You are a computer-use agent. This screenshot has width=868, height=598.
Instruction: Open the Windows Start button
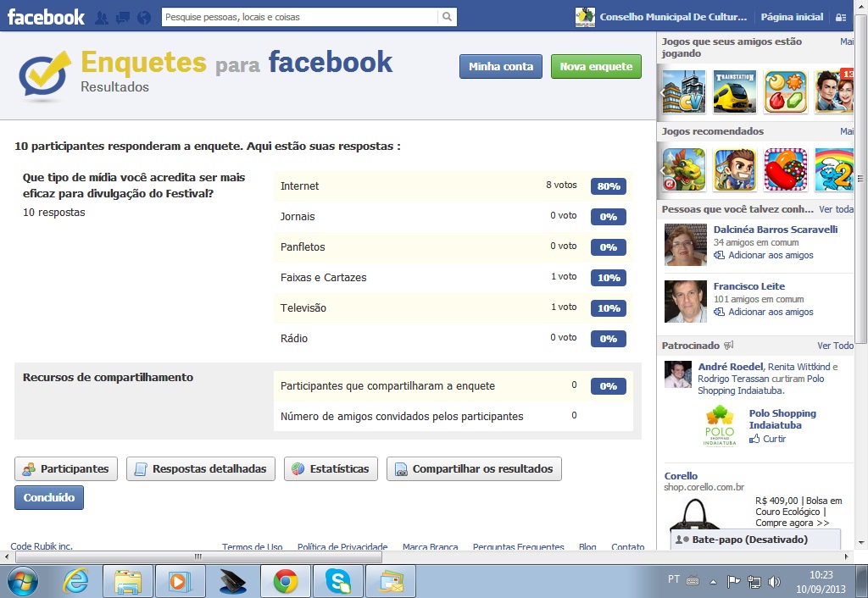click(x=23, y=581)
